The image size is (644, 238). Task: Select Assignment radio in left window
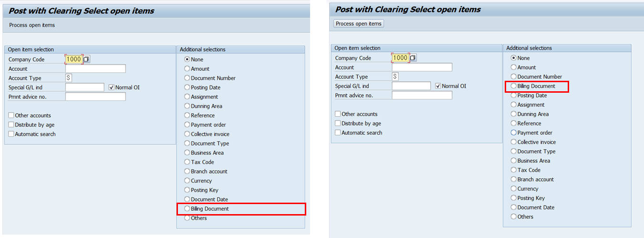click(x=187, y=97)
